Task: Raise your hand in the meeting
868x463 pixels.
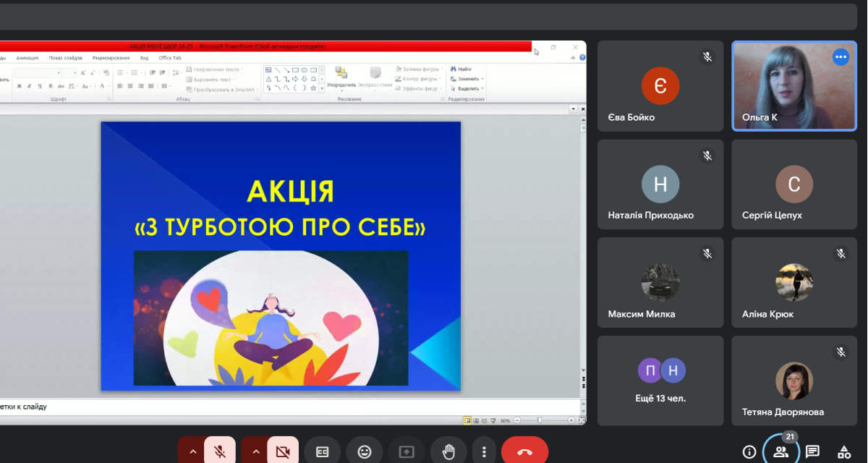Action: point(449,452)
